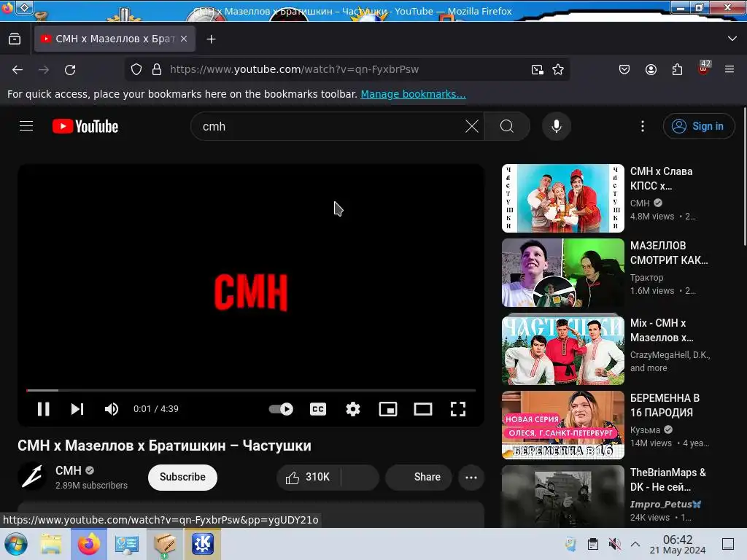Viewport: 747px width, 560px height.
Task: Skip to next video in player
Action: [x=77, y=409]
